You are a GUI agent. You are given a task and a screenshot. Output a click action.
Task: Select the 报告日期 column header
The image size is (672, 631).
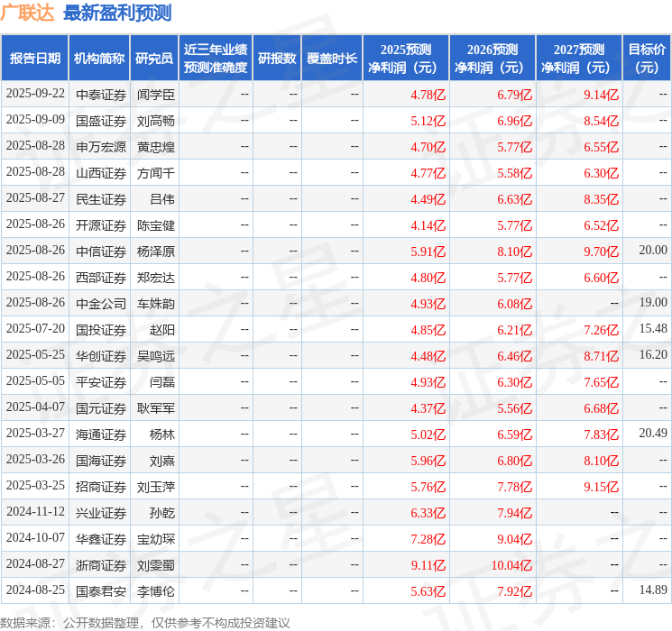tap(35, 58)
